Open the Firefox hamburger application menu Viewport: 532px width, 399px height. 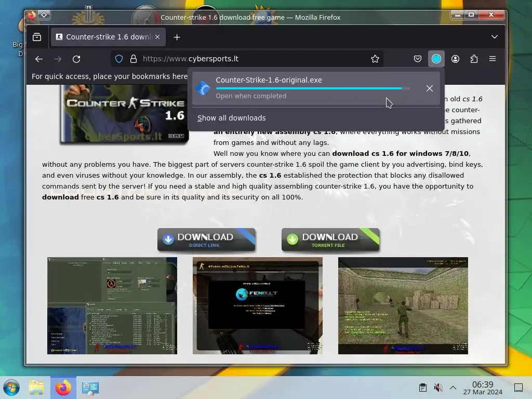pos(493,59)
